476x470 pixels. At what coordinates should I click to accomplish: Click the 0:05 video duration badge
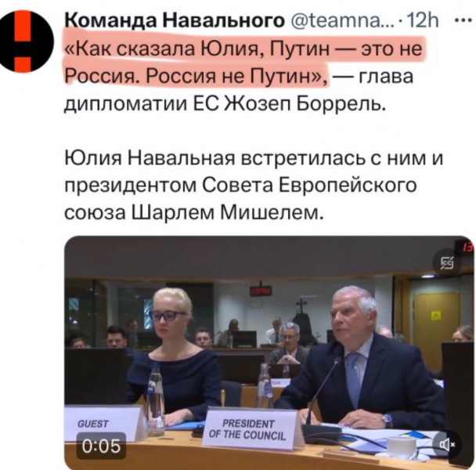tap(101, 446)
